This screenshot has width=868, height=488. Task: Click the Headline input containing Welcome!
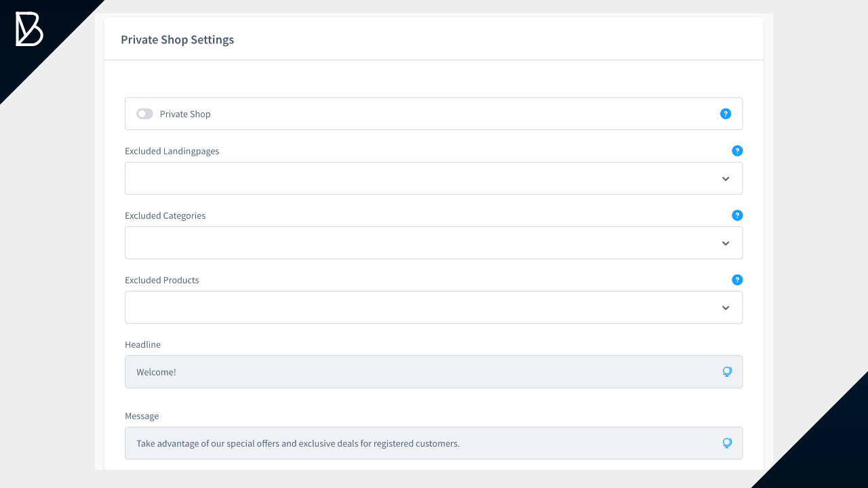point(420,372)
